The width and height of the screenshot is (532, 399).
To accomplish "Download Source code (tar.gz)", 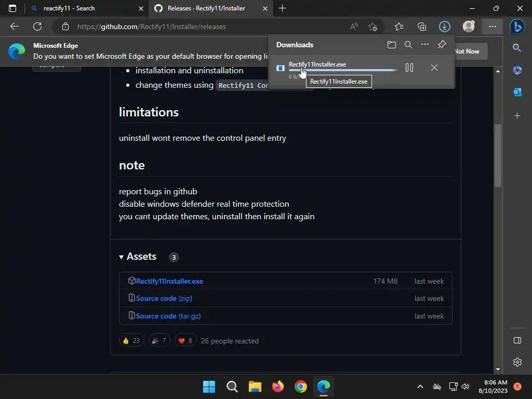I will tap(168, 316).
